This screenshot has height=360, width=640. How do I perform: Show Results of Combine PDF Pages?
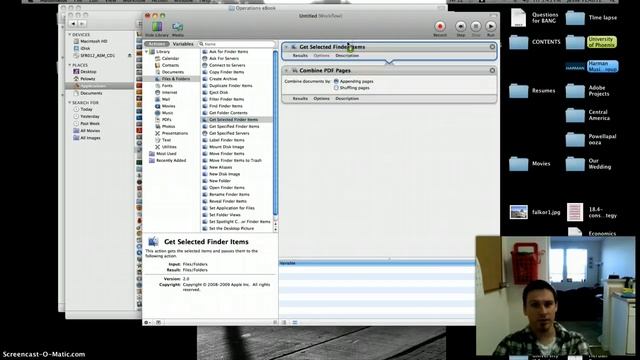click(300, 98)
